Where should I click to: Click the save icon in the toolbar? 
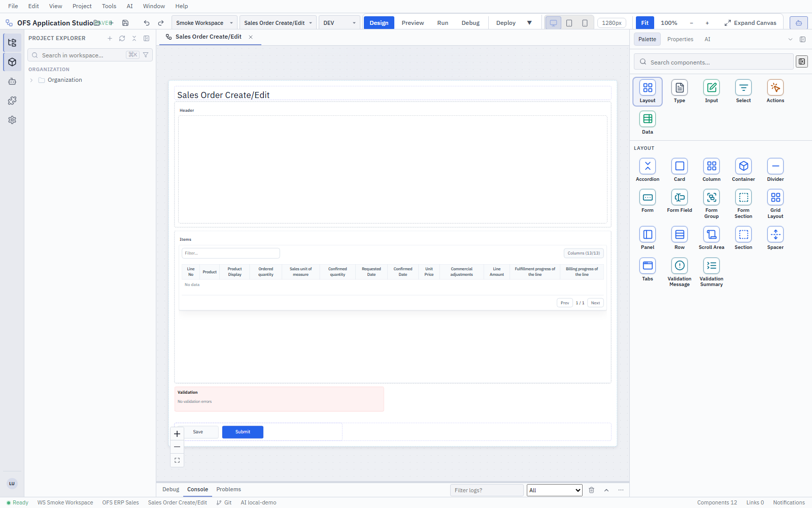click(125, 23)
